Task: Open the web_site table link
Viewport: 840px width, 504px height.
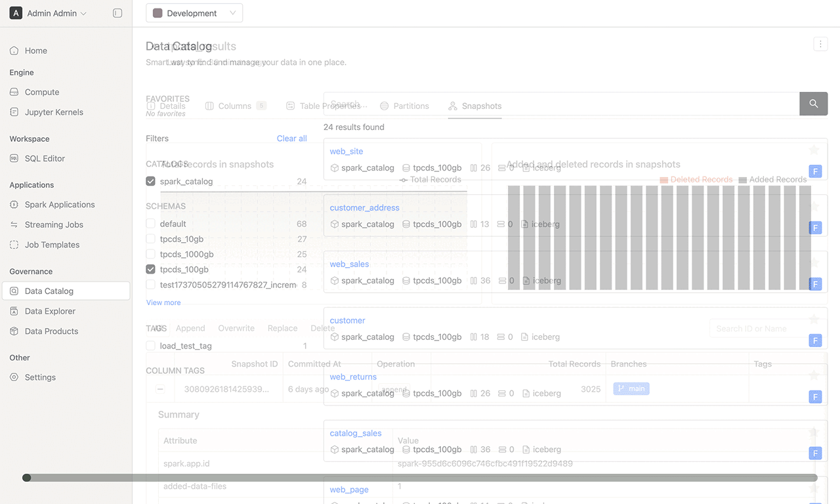Action: [x=346, y=151]
